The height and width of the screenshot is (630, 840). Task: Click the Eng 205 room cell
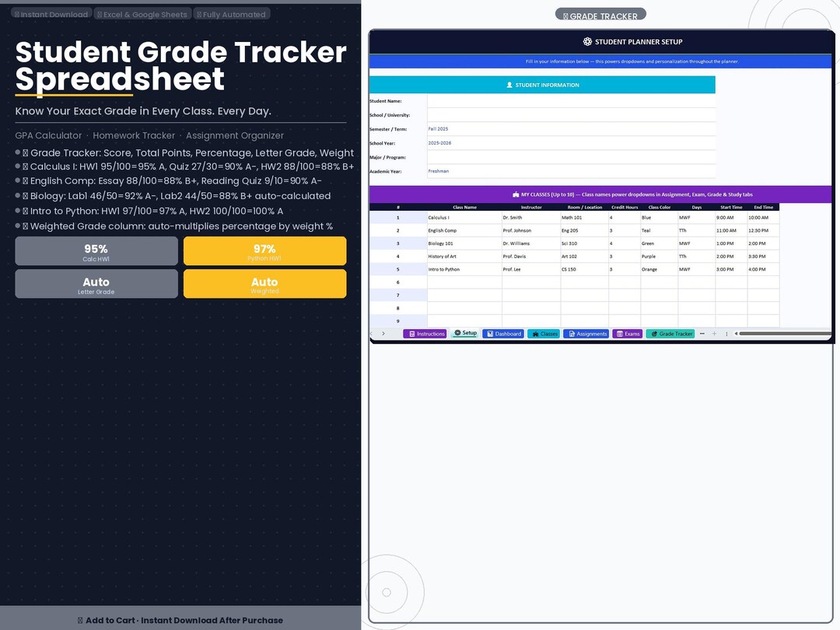click(x=584, y=230)
